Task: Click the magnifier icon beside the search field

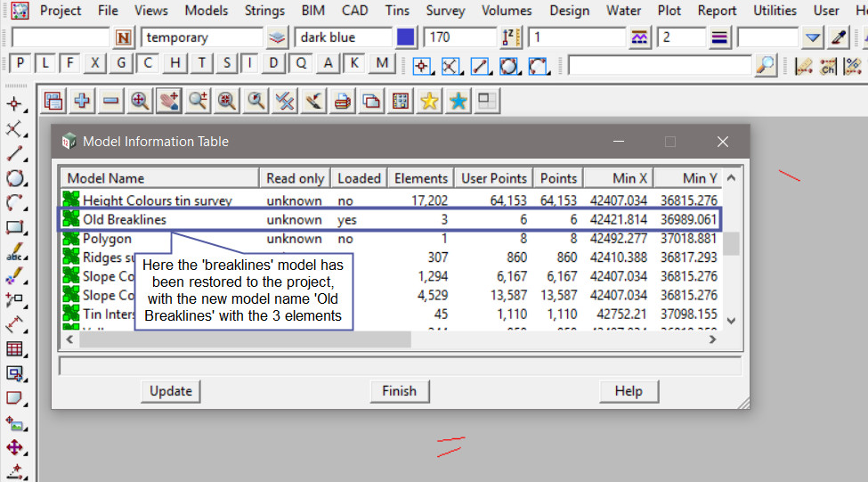Action: (766, 65)
